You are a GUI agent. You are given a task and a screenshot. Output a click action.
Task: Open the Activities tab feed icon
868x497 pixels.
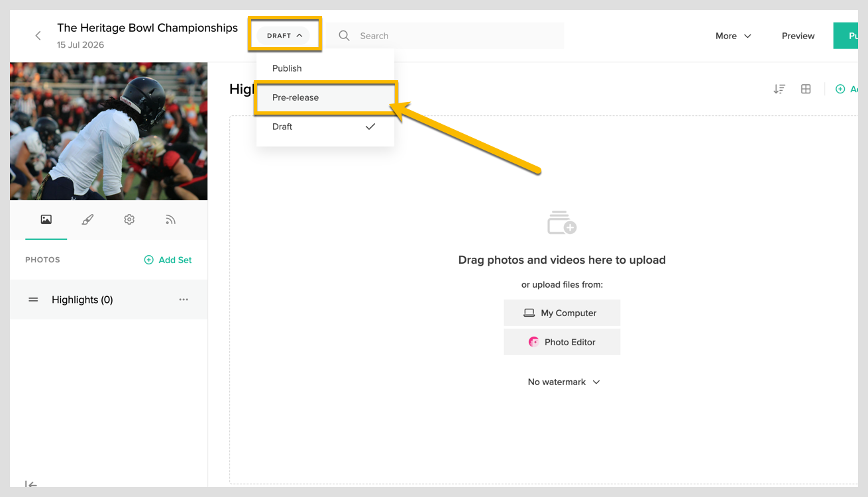click(x=170, y=219)
